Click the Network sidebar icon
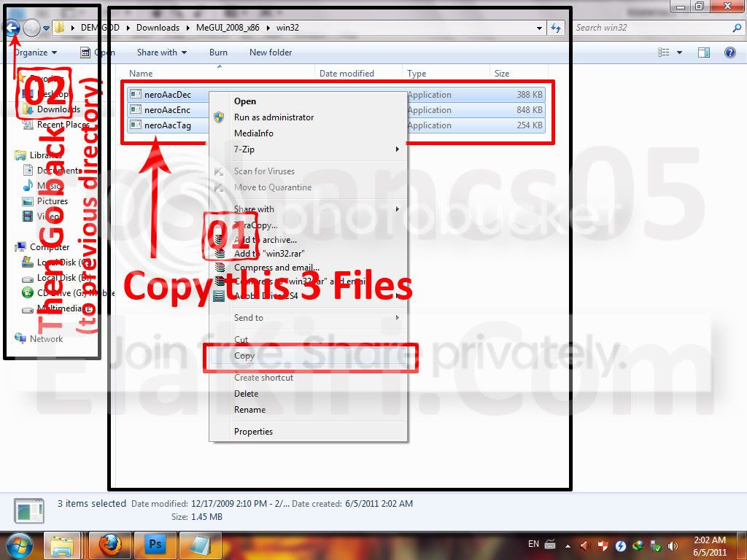Screen dimensions: 747x560 click(x=20, y=338)
